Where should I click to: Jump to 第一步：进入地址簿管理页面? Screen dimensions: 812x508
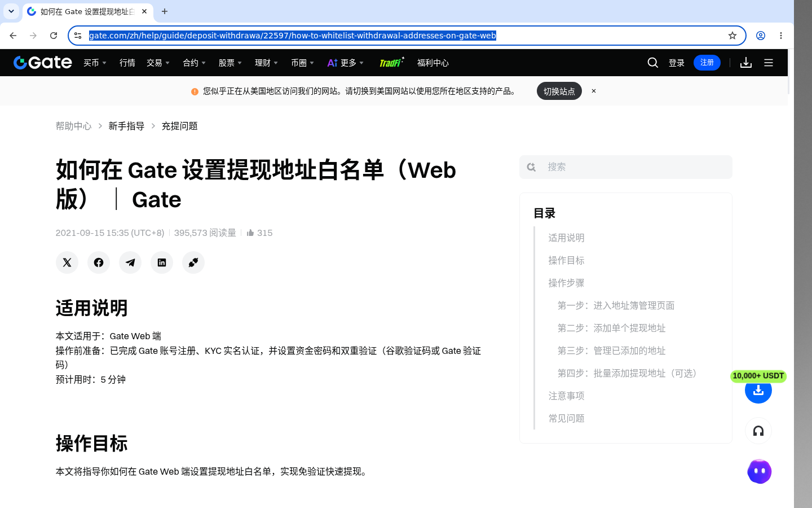[616, 305]
